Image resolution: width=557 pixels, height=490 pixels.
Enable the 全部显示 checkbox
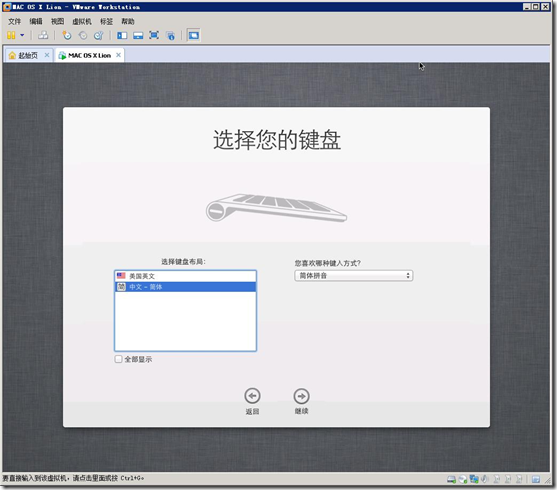tap(118, 359)
